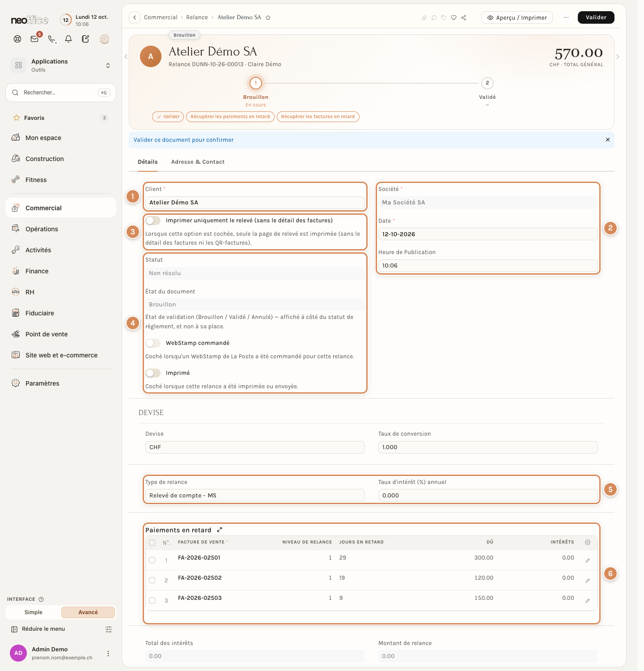Viewport: 644px width, 671px height.
Task: Click 'Récupérer les paiements en retard'
Action: tap(230, 117)
